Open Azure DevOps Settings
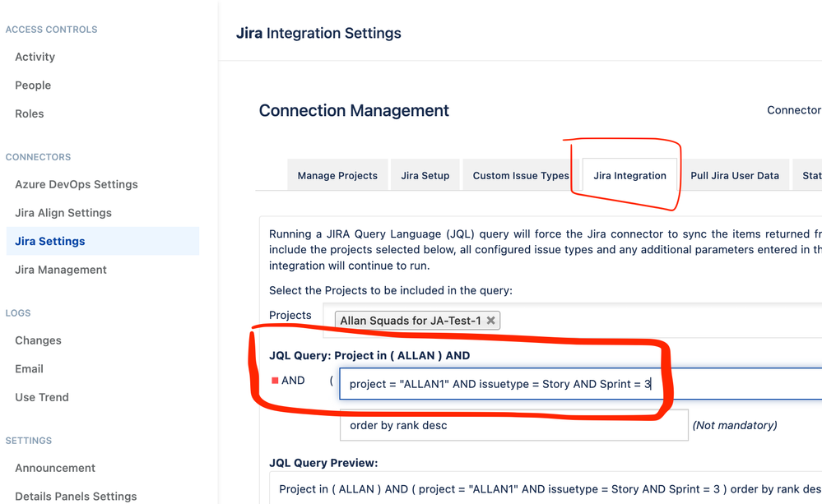 pyautogui.click(x=76, y=184)
